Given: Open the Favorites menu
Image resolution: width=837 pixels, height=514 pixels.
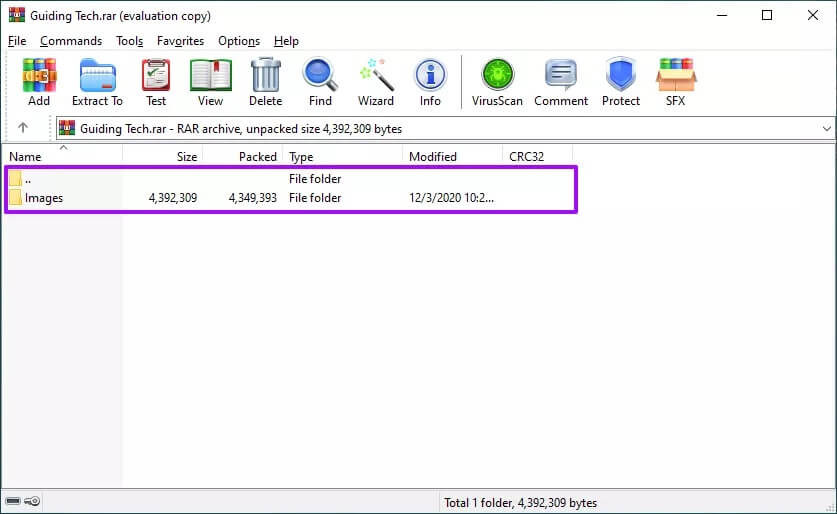Looking at the screenshot, I should [x=180, y=41].
